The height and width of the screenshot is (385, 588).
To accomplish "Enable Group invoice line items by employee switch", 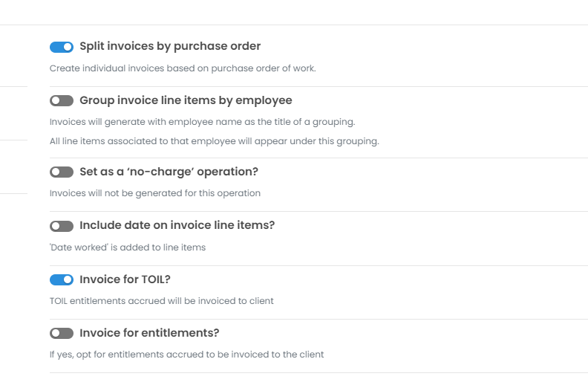I will pyautogui.click(x=62, y=100).
